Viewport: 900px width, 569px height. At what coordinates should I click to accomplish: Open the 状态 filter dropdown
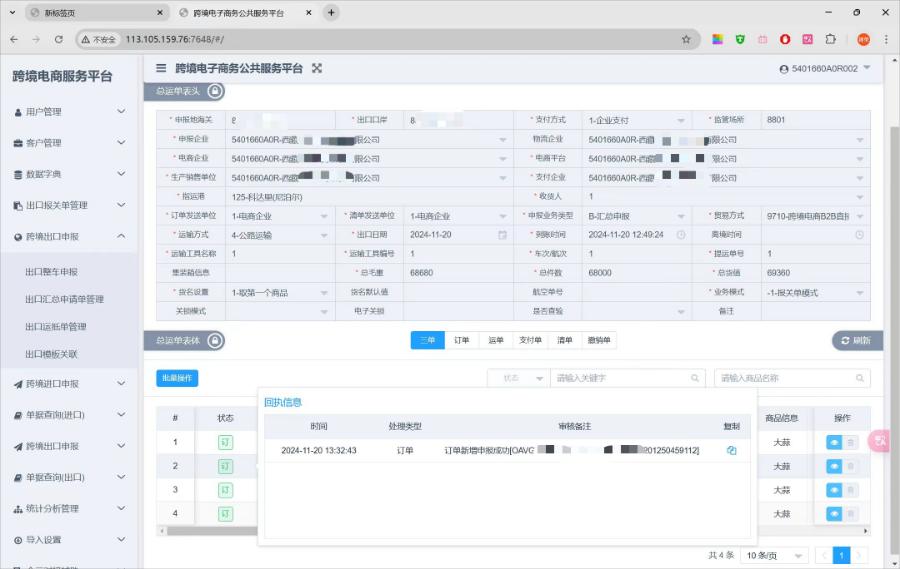click(518, 378)
